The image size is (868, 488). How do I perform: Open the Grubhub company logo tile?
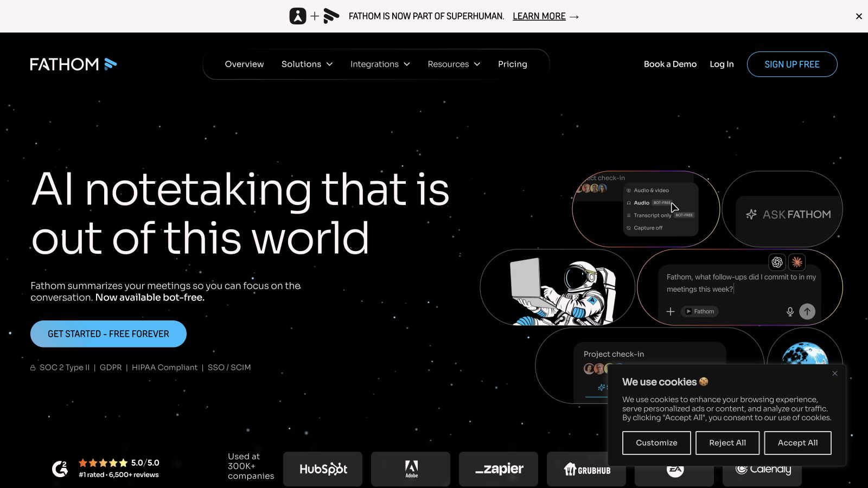coord(586,469)
